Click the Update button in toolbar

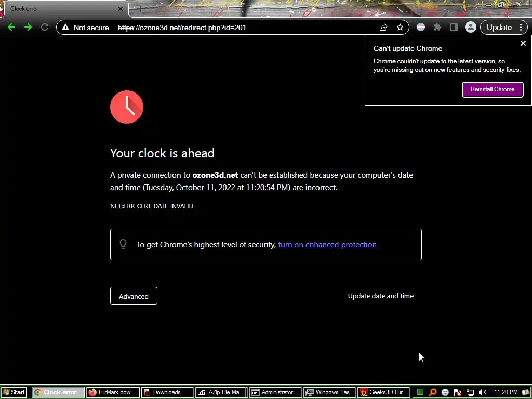click(499, 28)
